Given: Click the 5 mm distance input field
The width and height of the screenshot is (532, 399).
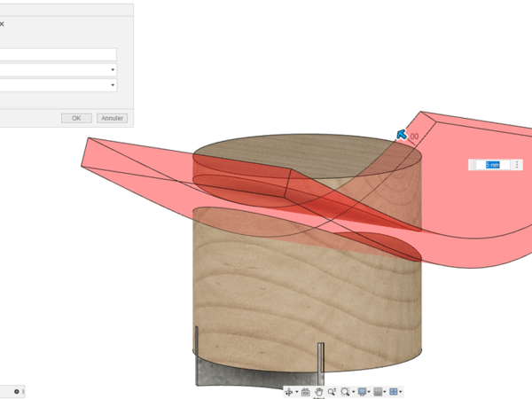Looking at the screenshot, I should pos(490,165).
